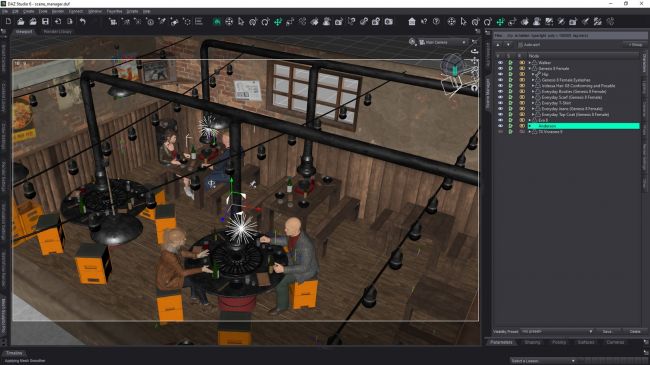Screen dimensions: 650x365
Task: Click the Open file folder icon
Action: [x=20, y=22]
